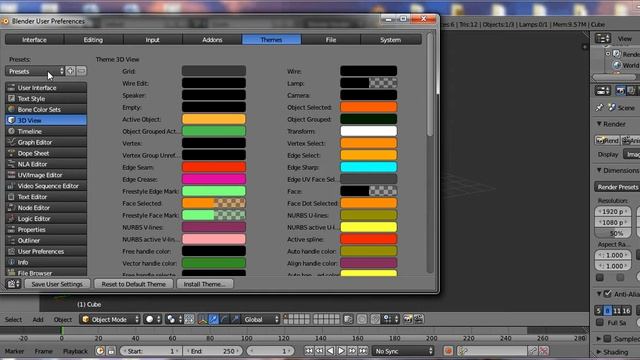Click Save User Settings button
640x360 pixels.
pos(57,284)
